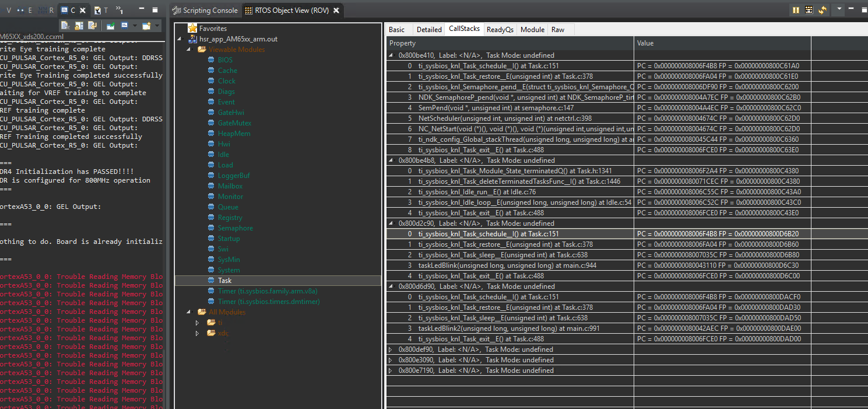Viewport: 868px width, 409px height.
Task: Enable word wrap in the Scripting Console
Action: click(92, 25)
